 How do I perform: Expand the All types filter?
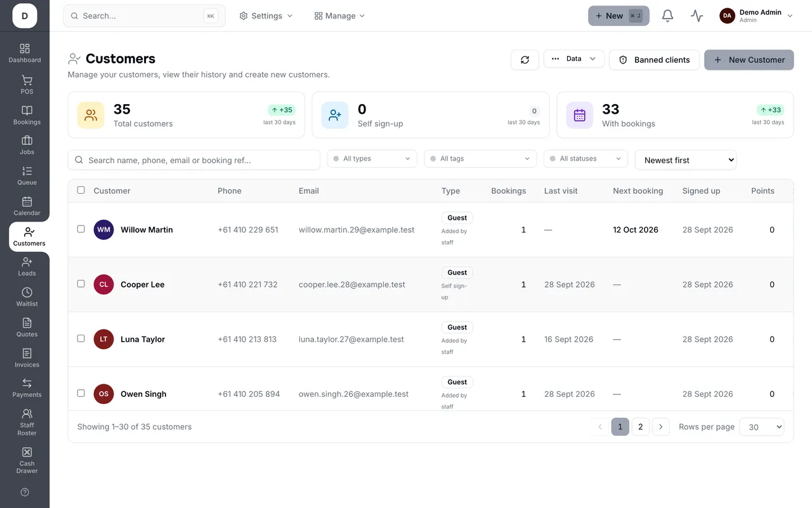click(x=372, y=159)
